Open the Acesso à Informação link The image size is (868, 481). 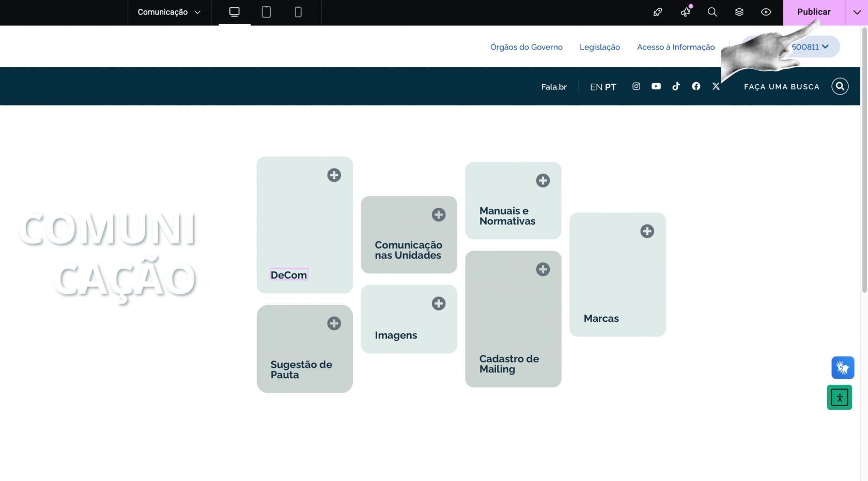[676, 47]
